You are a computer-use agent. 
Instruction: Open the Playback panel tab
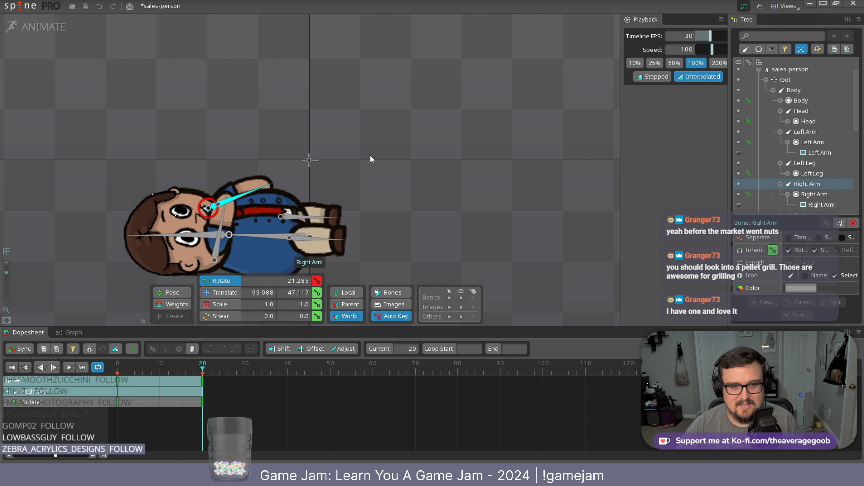click(641, 19)
